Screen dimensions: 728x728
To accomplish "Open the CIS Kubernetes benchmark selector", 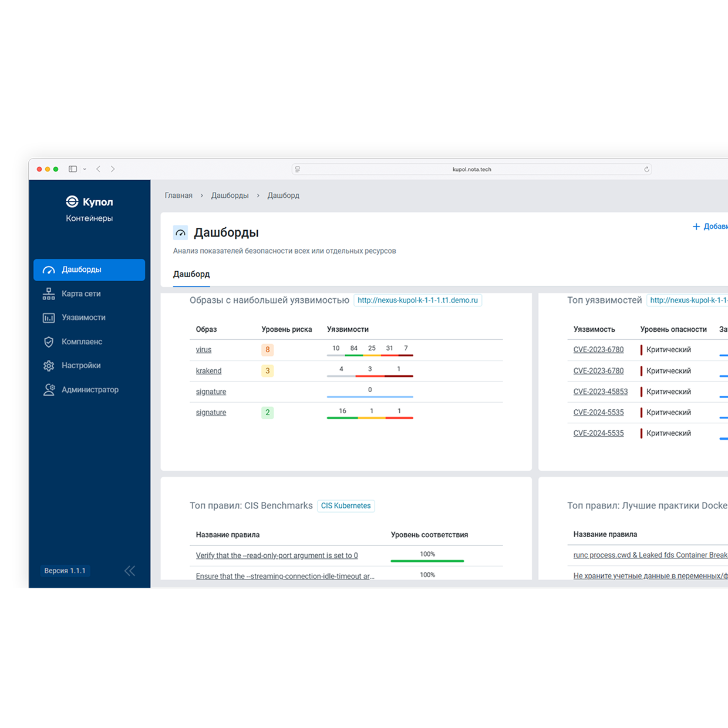I will click(346, 506).
